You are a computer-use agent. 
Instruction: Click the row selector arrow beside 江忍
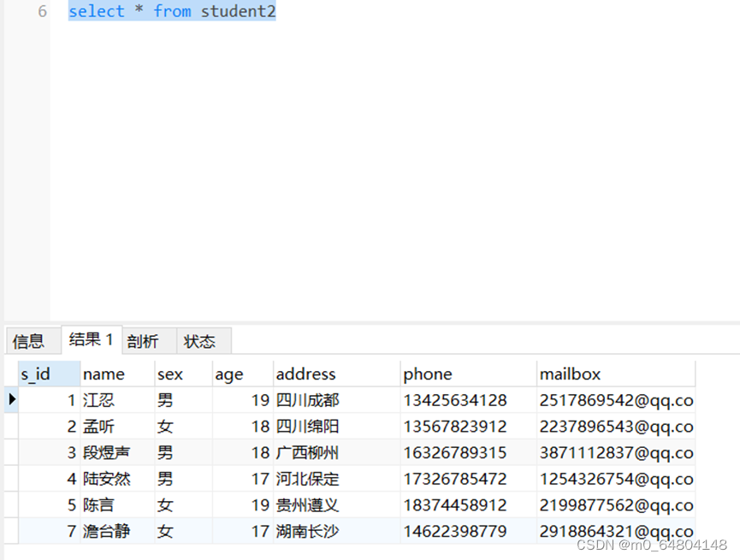(x=11, y=399)
